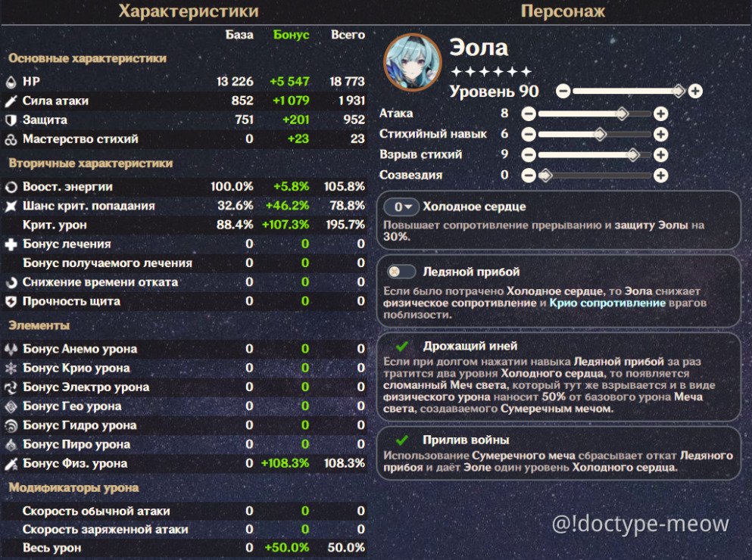The image size is (752, 560).
Task: Click the Созвездия slider handle
Action: click(544, 176)
